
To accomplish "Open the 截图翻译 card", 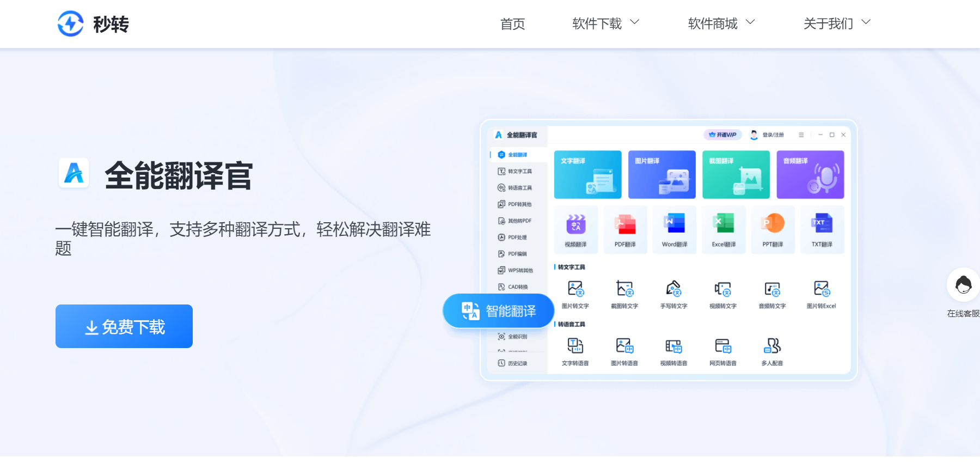I will [x=736, y=174].
